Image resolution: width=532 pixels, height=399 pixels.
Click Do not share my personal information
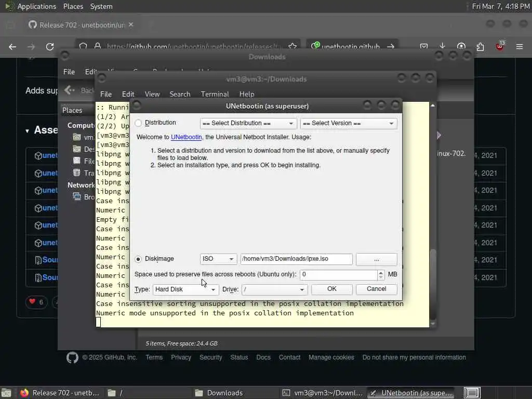pos(414,357)
